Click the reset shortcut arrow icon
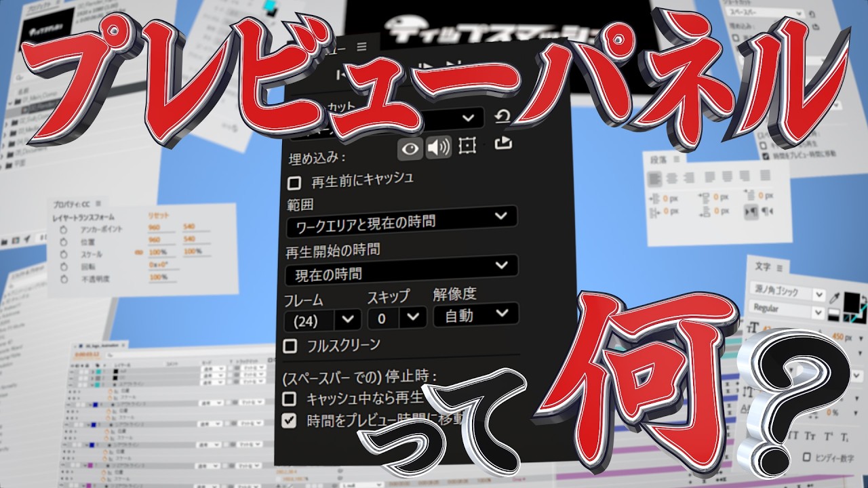The width and height of the screenshot is (868, 488). [502, 117]
